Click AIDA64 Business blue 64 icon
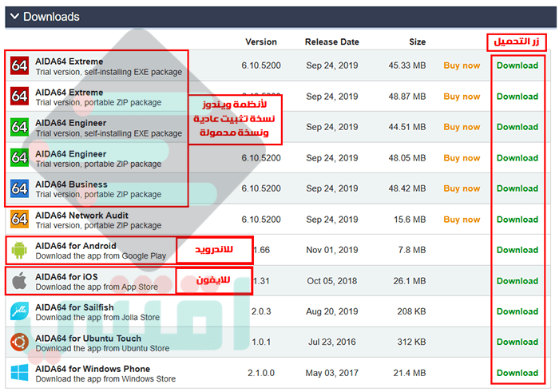Screen dimensions: 559x392 pyautogui.click(x=19, y=188)
